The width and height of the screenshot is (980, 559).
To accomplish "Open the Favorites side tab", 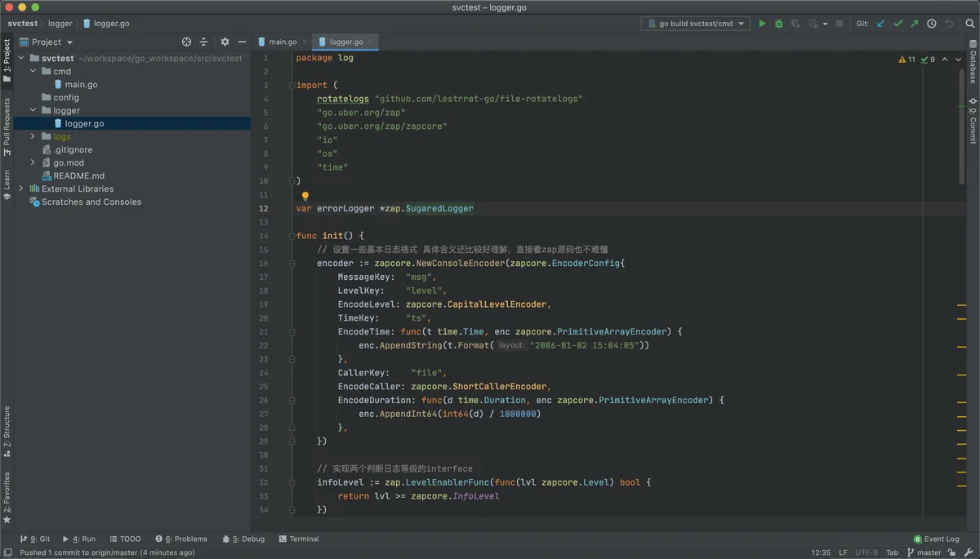I will 7,498.
